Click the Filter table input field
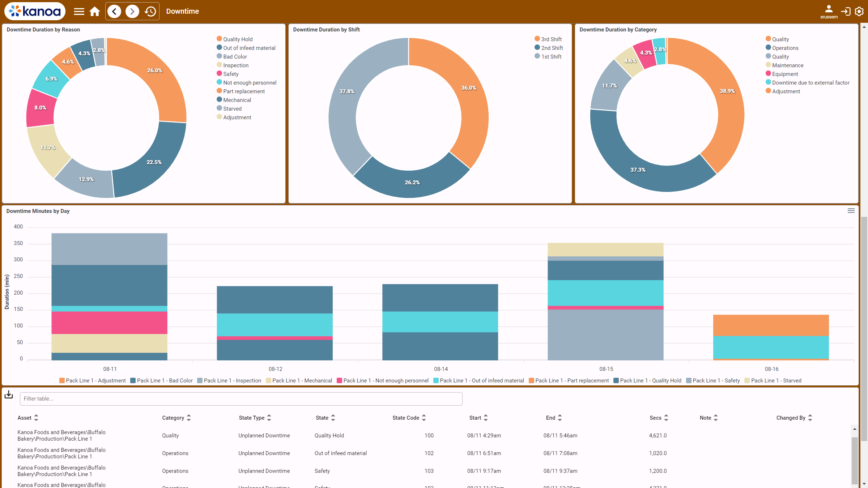Screen dimensions: 868x488 [241, 399]
